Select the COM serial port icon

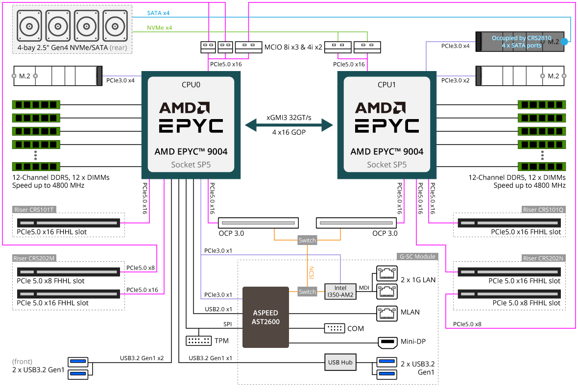pyautogui.click(x=335, y=328)
